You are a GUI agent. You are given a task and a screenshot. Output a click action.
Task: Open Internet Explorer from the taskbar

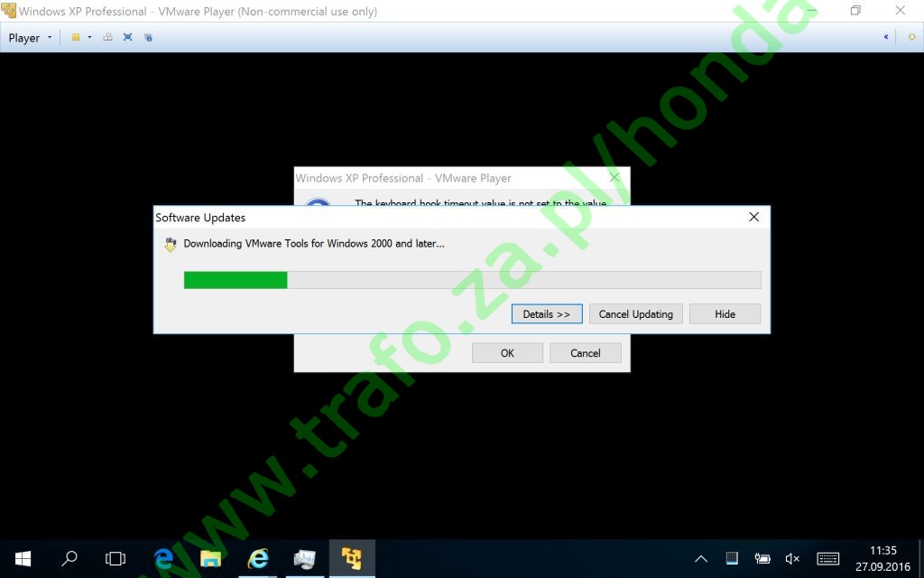(x=257, y=558)
